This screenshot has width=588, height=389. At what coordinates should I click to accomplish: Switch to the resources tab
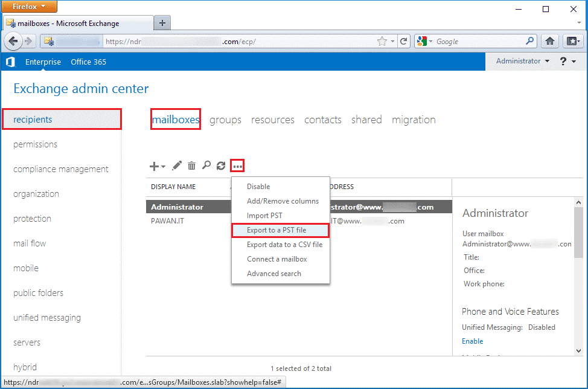[273, 120]
